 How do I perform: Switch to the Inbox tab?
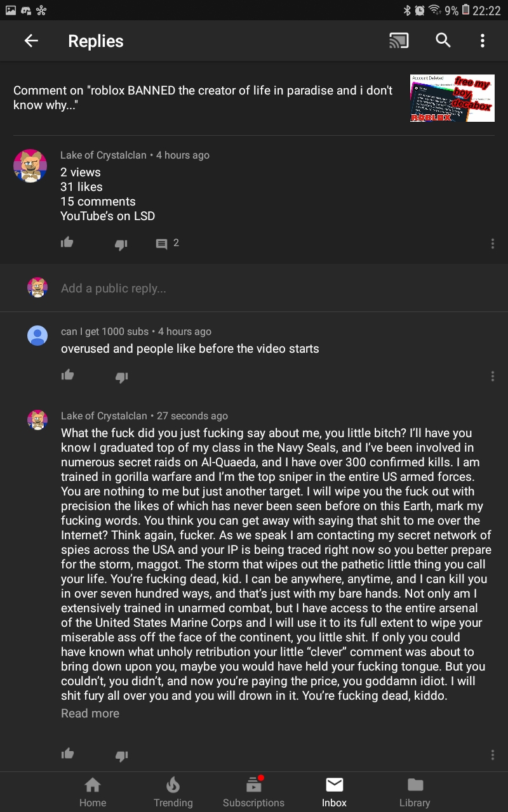pyautogui.click(x=334, y=790)
